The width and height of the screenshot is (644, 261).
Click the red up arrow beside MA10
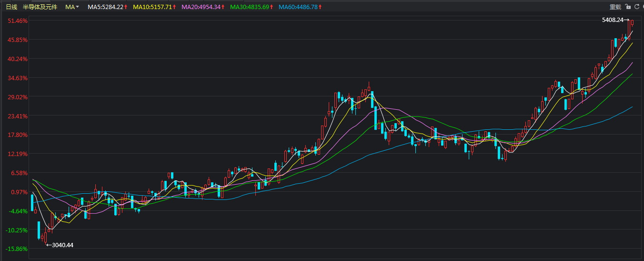pyautogui.click(x=174, y=7)
